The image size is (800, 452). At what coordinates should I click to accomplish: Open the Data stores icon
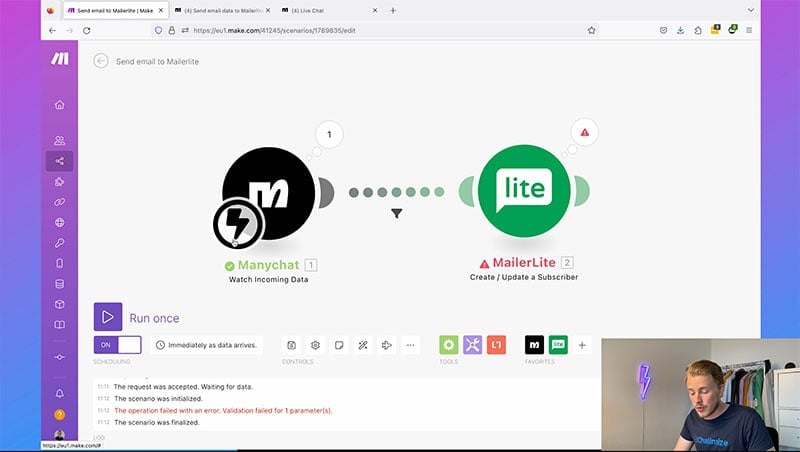tap(60, 284)
